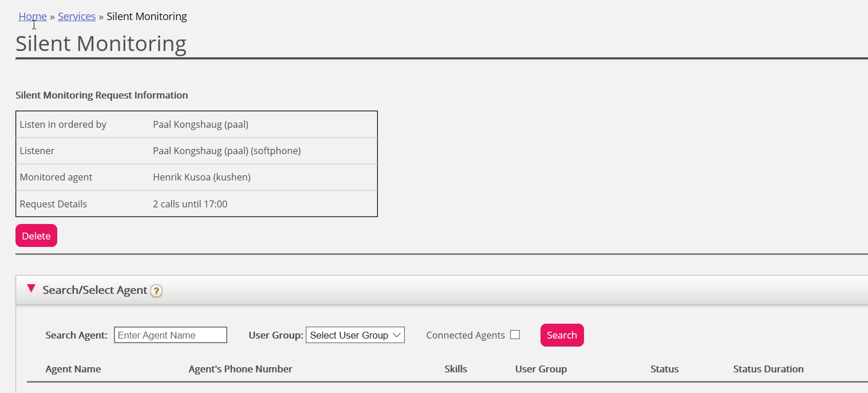868x393 pixels.
Task: Click the Agent's Phone Number column header
Action: pos(240,369)
